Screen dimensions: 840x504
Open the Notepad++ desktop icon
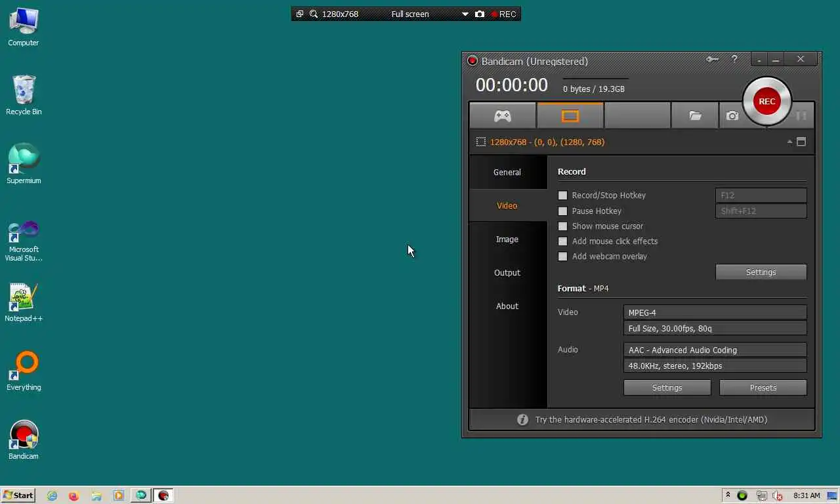click(24, 302)
